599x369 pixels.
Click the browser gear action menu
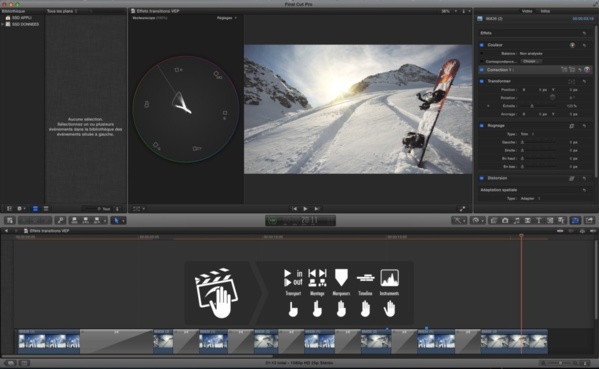21,209
